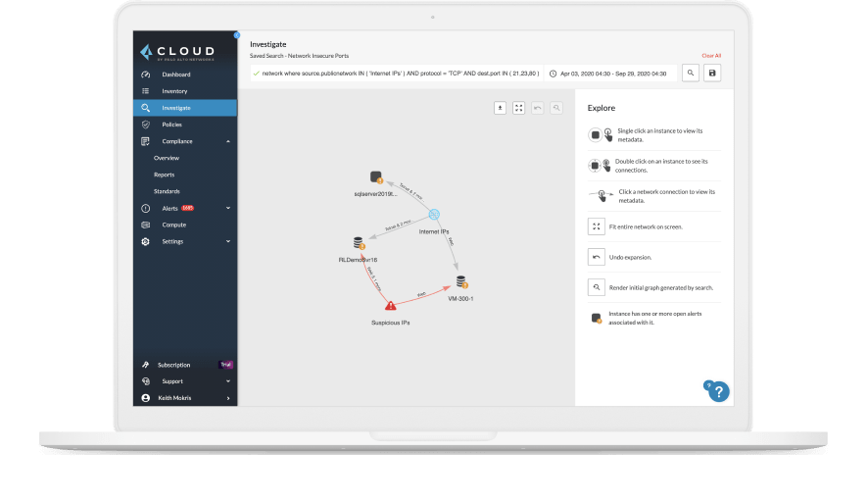Image resolution: width=868 pixels, height=502 pixels.
Task: Click the Suspicious IPs warning node
Action: click(x=390, y=305)
